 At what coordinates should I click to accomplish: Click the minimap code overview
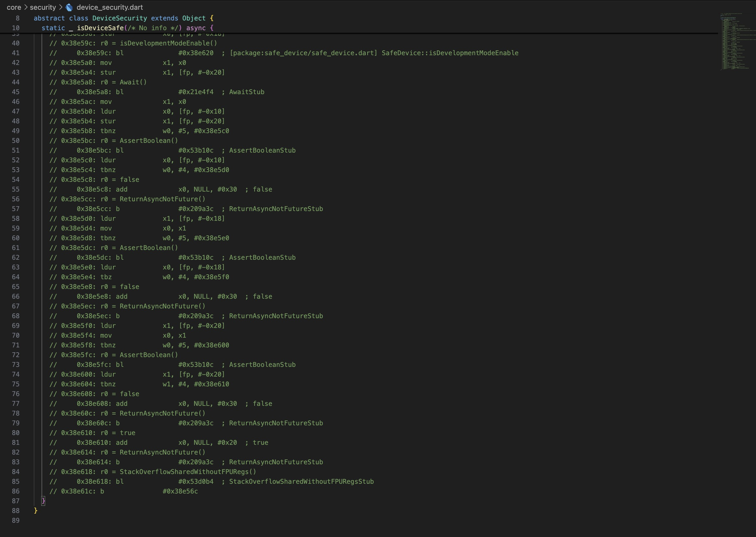[737, 41]
